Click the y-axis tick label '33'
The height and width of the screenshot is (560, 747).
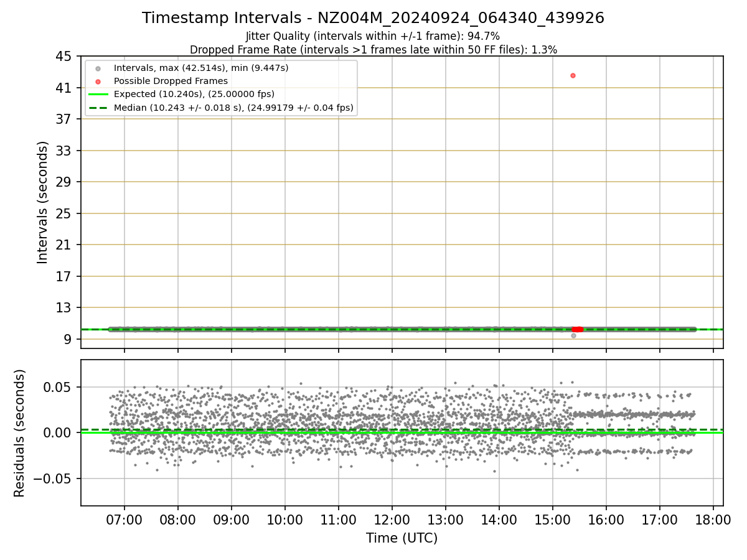point(63,151)
